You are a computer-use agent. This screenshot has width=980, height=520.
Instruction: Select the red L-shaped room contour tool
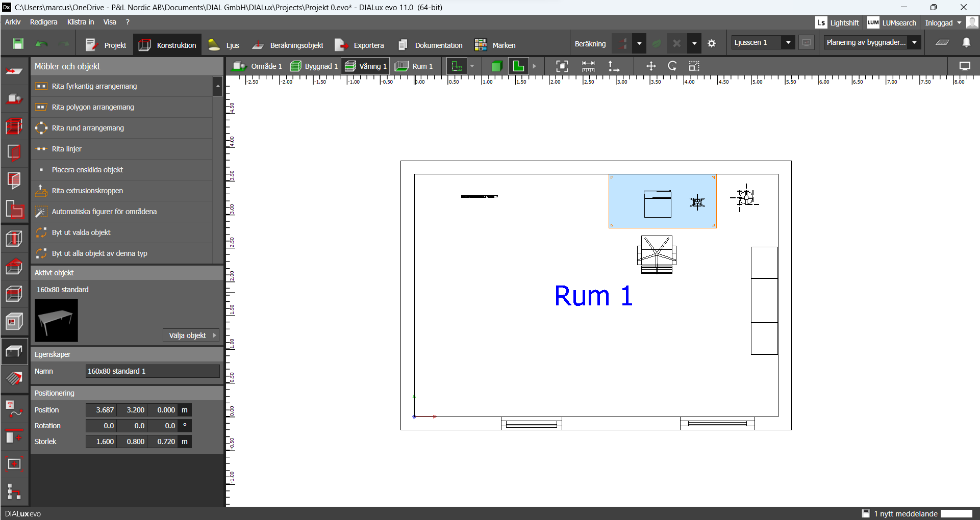coord(14,209)
